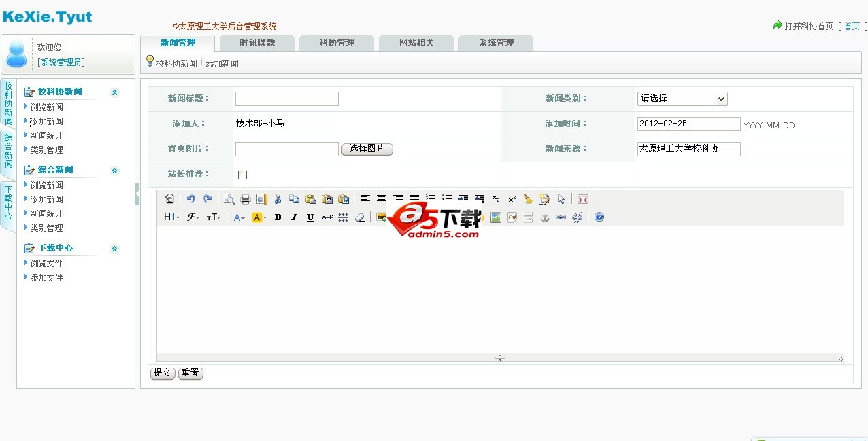The width and height of the screenshot is (868, 441).
Task: Toggle HTML source view in editor
Action: (169, 199)
